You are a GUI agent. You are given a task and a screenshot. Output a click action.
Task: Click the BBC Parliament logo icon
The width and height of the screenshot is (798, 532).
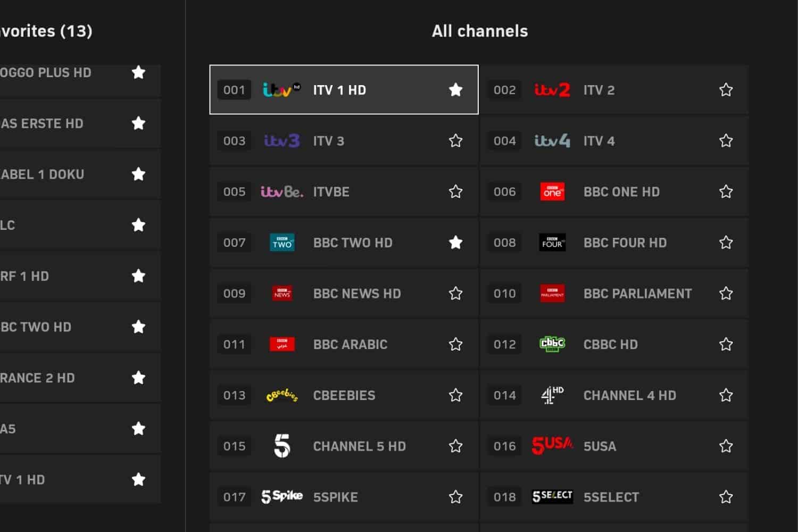click(552, 294)
